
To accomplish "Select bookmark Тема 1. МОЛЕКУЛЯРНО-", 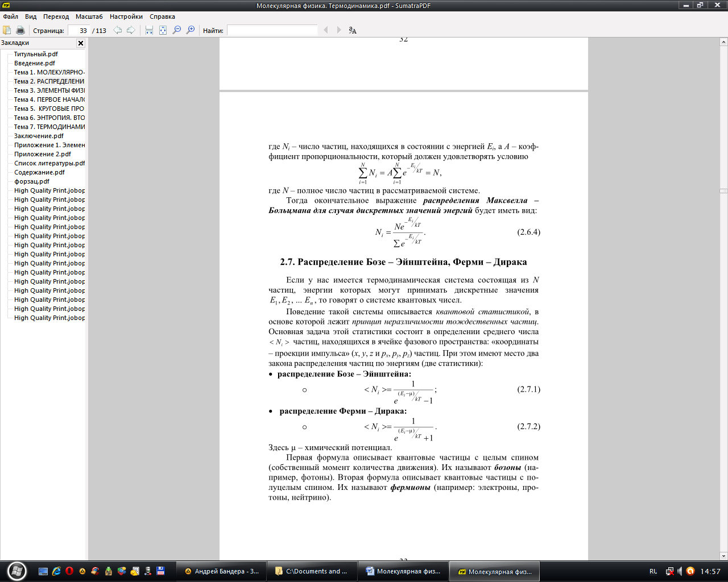I will [x=49, y=72].
